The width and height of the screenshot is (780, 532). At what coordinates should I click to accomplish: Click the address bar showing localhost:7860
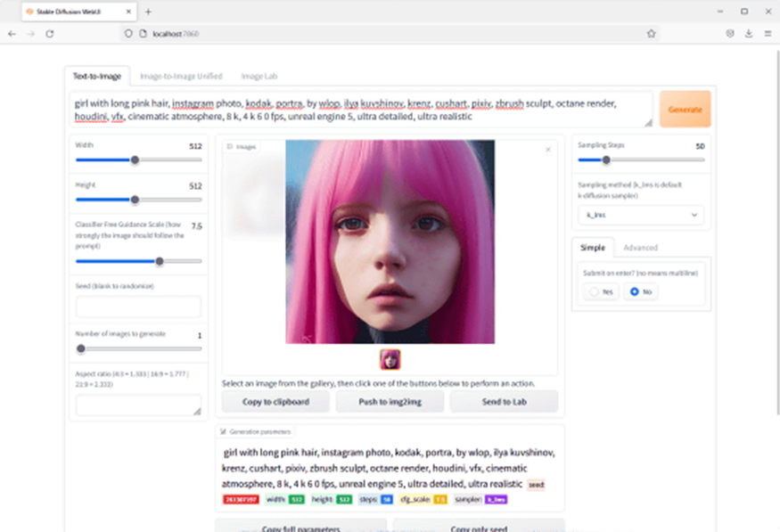(390, 34)
